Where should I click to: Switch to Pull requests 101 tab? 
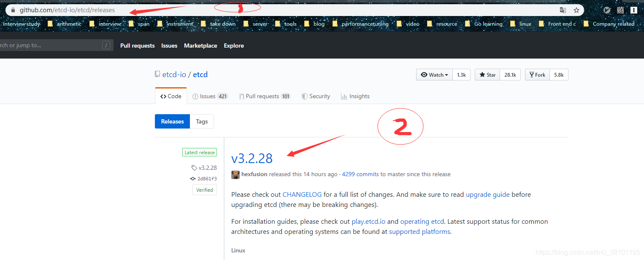[x=265, y=96]
